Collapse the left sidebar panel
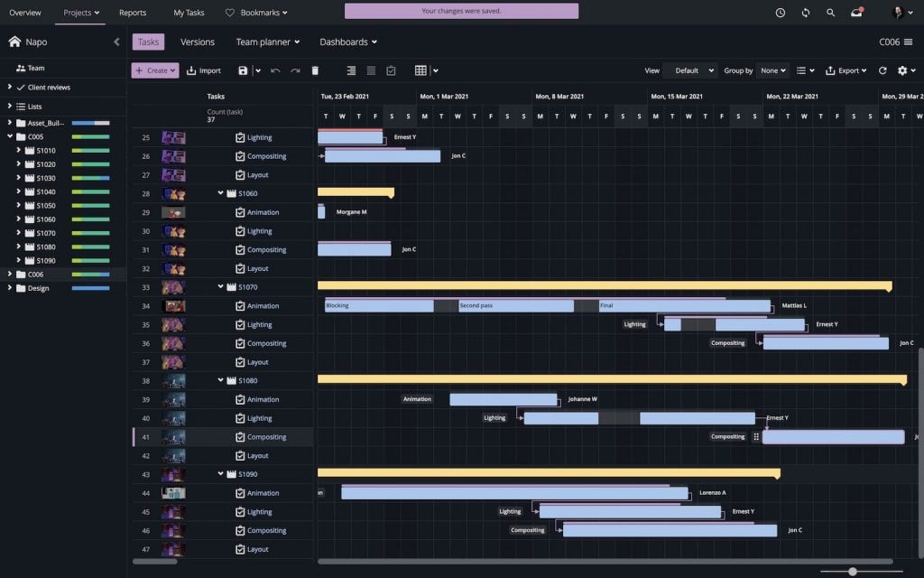The image size is (924, 578). [116, 42]
